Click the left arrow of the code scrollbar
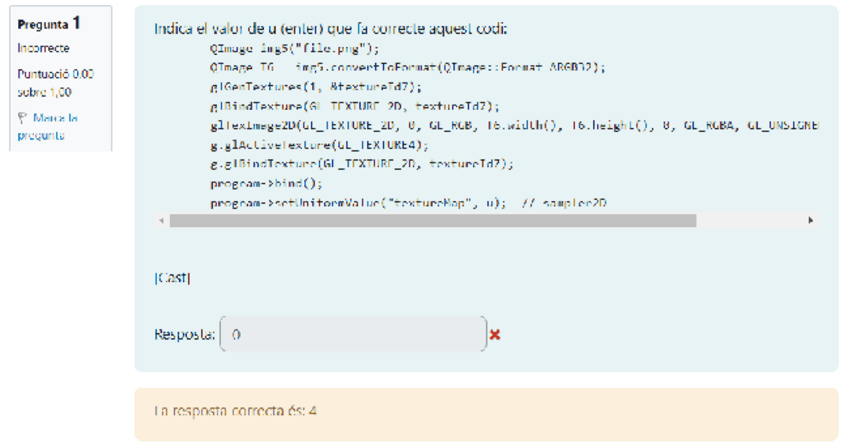The image size is (848, 448). pyautogui.click(x=161, y=220)
